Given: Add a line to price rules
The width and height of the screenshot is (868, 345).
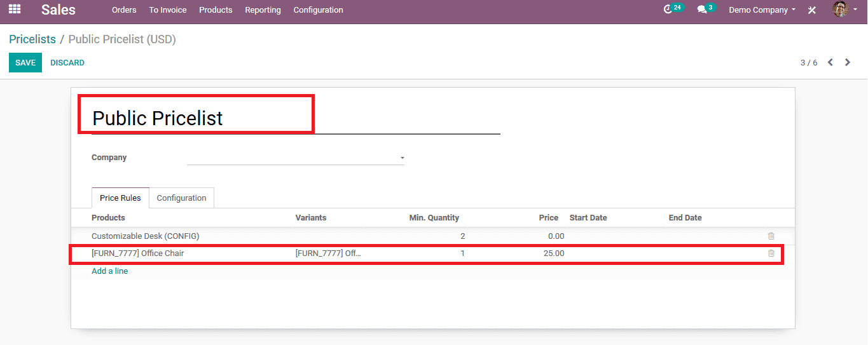Looking at the screenshot, I should tap(109, 271).
